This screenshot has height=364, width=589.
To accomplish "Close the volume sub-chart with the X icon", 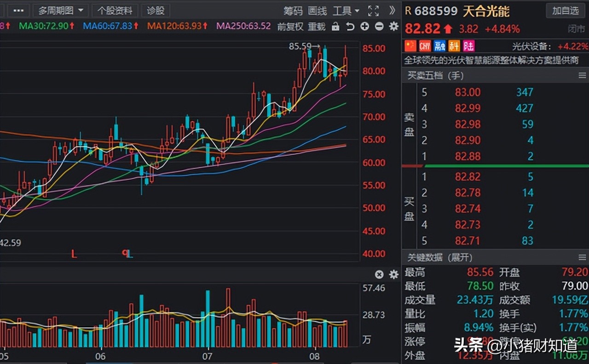I will [x=379, y=274].
